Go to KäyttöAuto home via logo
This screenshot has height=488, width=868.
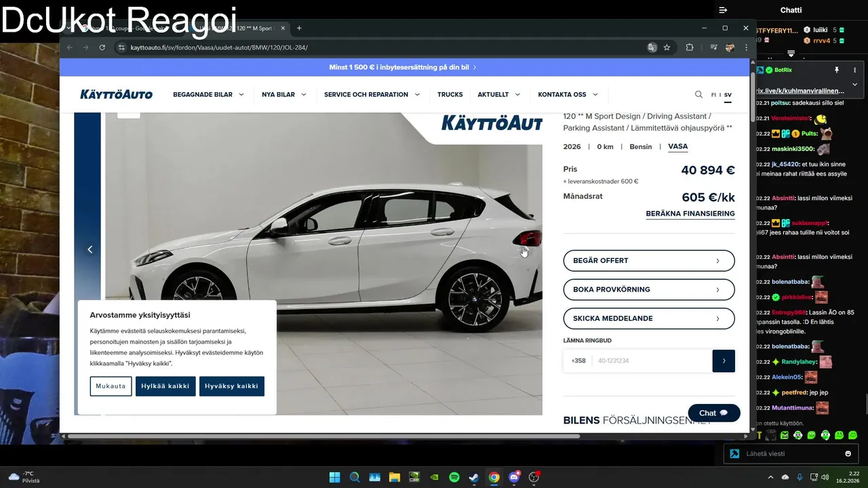[116, 94]
